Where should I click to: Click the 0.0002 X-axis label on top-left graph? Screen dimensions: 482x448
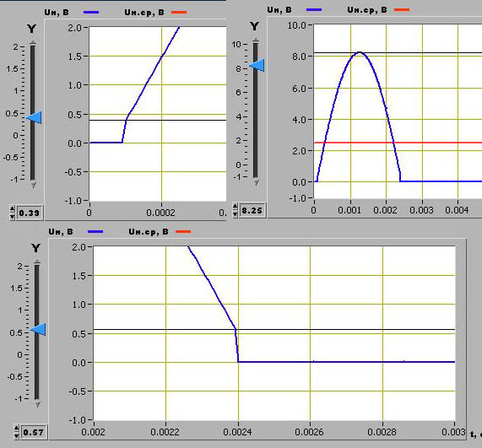coord(160,213)
